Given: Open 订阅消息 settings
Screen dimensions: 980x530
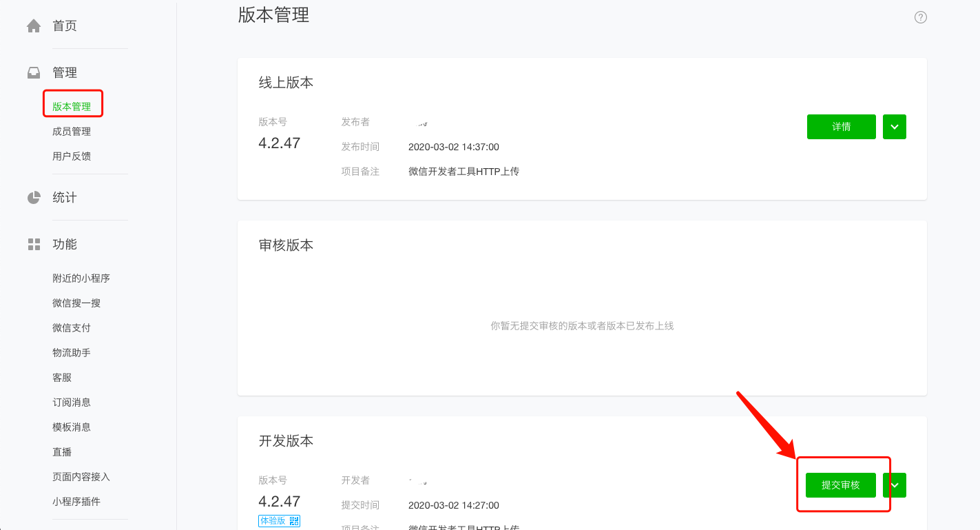Looking at the screenshot, I should coord(72,402).
